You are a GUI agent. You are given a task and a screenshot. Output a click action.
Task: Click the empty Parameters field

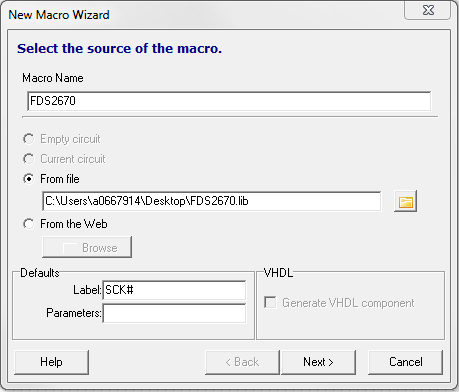pyautogui.click(x=174, y=313)
